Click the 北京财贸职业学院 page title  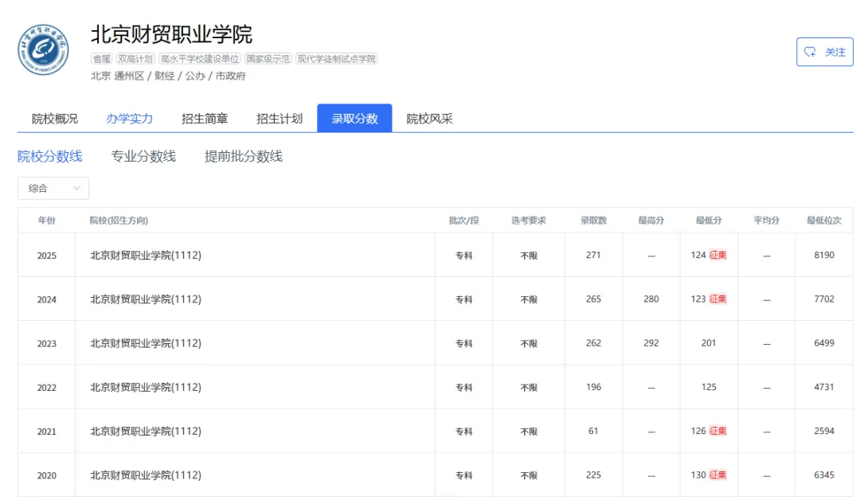pos(171,34)
